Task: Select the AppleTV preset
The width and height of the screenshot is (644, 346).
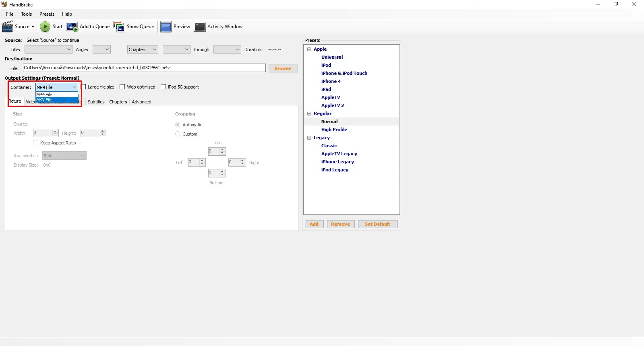Action: pos(331,97)
